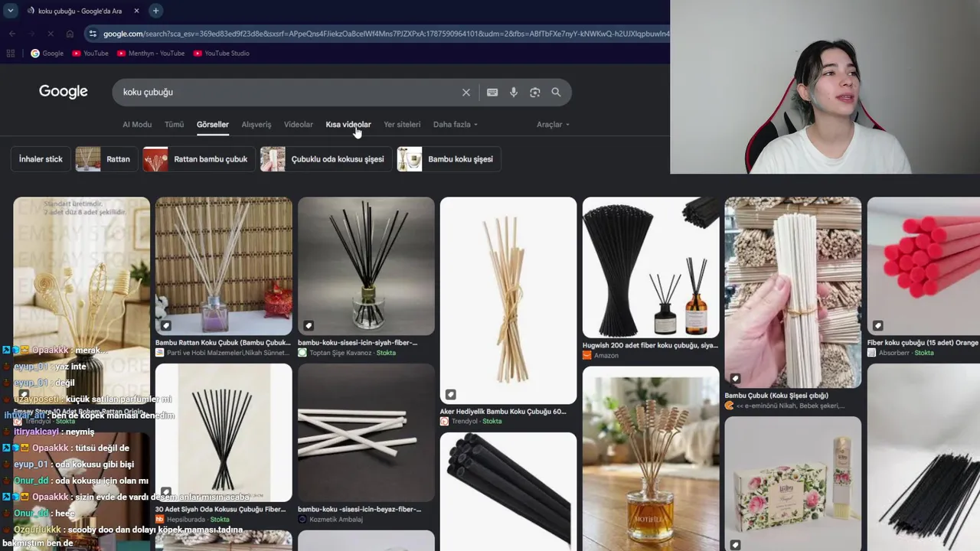980x551 pixels.
Task: Go back to the previous page
Action: pos(12,34)
